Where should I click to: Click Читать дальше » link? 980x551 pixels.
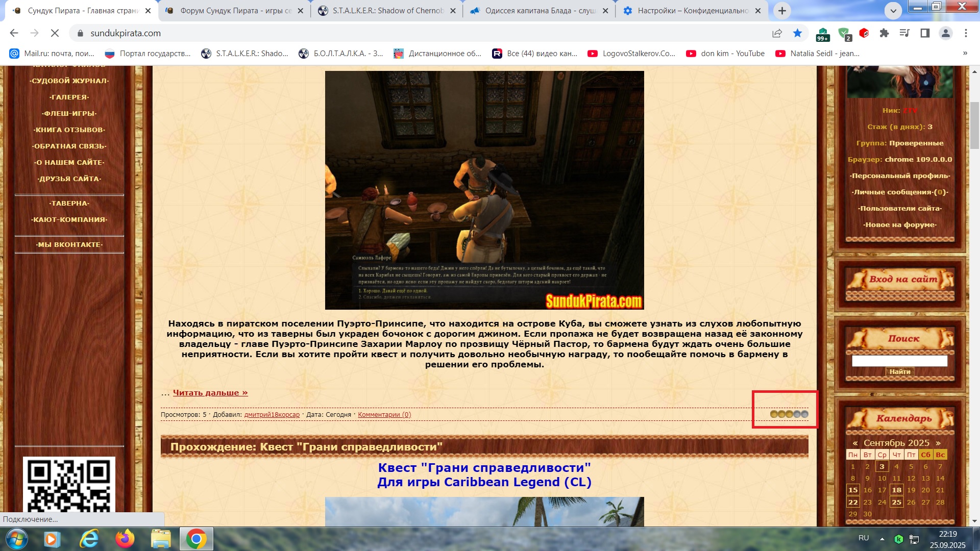pos(210,392)
